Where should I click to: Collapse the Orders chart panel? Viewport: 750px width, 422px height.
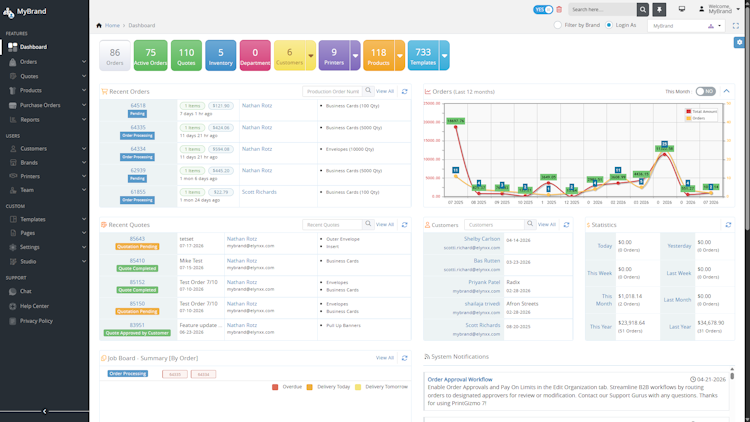(727, 91)
